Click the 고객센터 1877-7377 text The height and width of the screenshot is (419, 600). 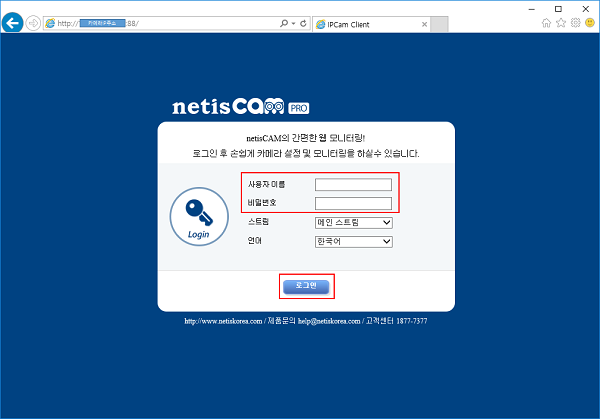pyautogui.click(x=396, y=321)
